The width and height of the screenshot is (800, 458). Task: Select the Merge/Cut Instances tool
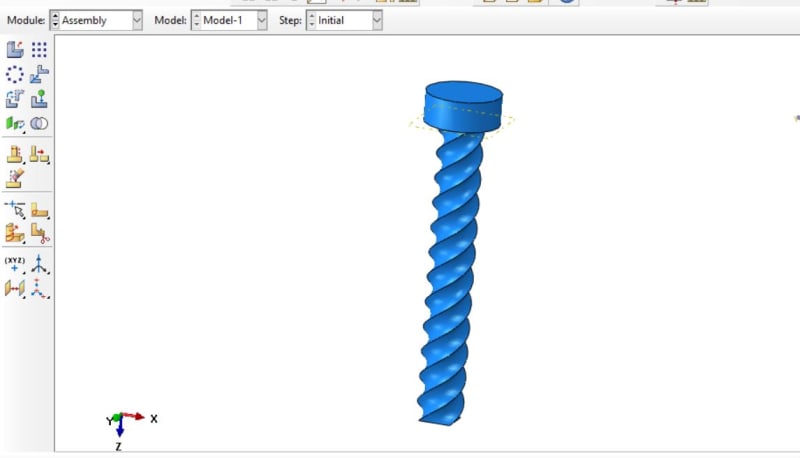[x=39, y=123]
